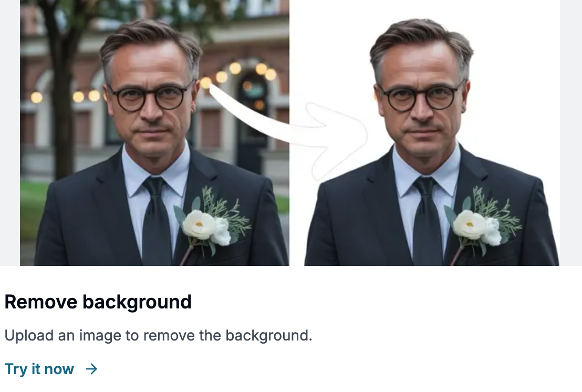The image size is (582, 392).
Task: Click the white flower boutonniere in the left photo
Action: click(x=207, y=226)
